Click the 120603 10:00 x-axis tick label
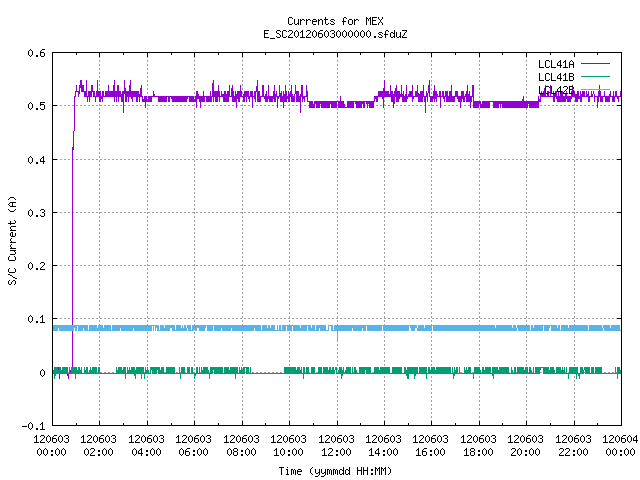This screenshot has width=640, height=480. pyautogui.click(x=288, y=445)
